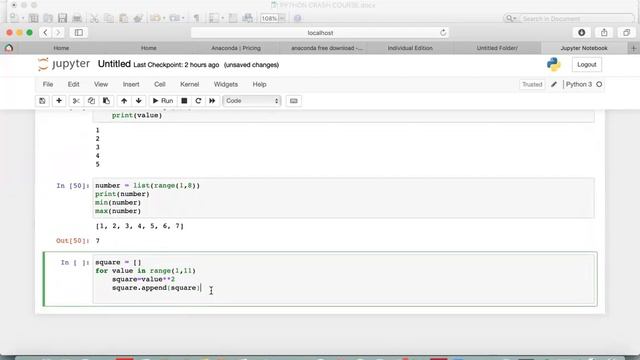Go back with Safari back arrow
Screen dimensions: 640x360
pyautogui.click(x=45, y=33)
